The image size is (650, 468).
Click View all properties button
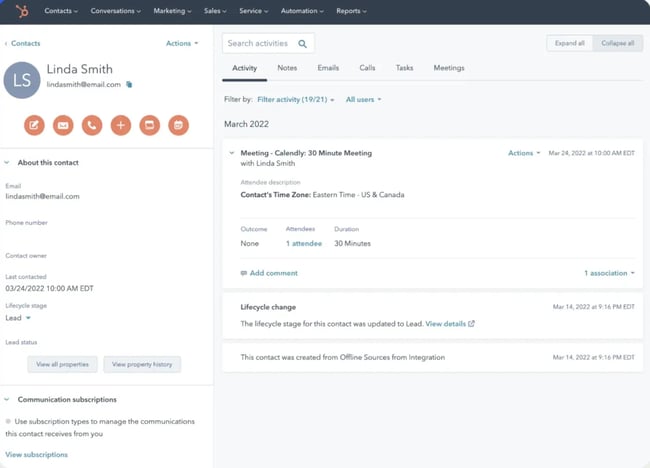[63, 364]
